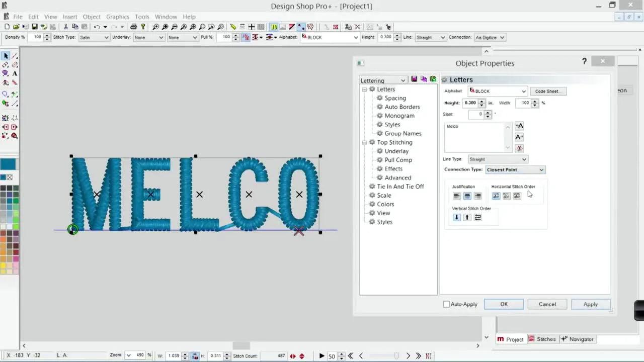Viewport: 644px width, 362px height.
Task: Open the Graphics menu
Action: click(117, 17)
